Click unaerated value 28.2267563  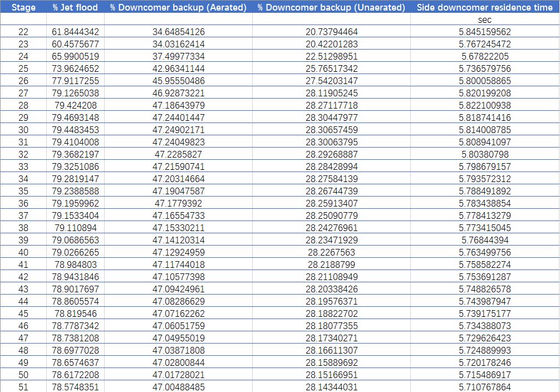[331, 252]
